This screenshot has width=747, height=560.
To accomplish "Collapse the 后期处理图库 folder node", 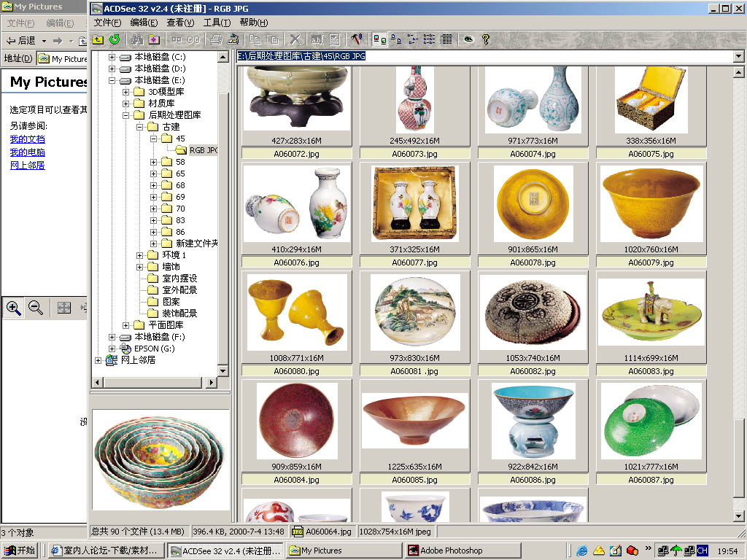I will point(125,115).
